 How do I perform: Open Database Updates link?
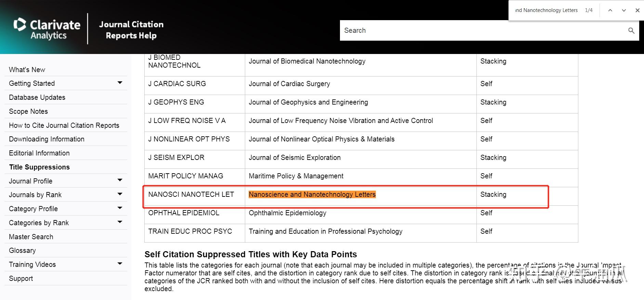click(37, 97)
